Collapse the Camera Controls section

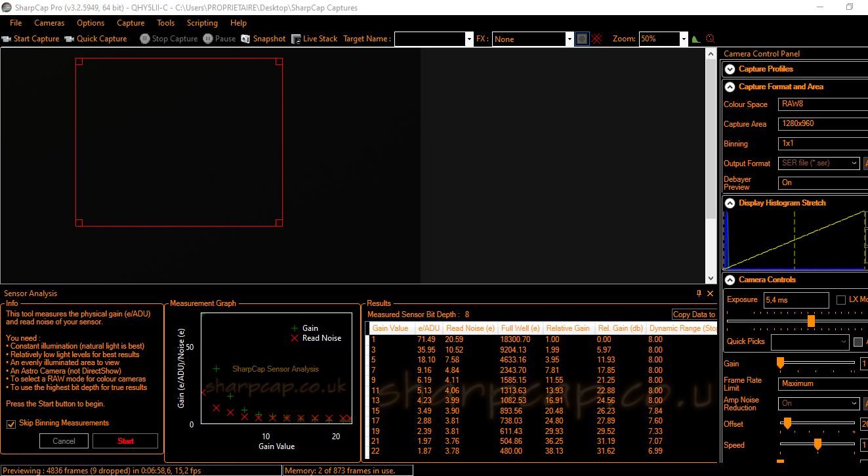click(730, 280)
